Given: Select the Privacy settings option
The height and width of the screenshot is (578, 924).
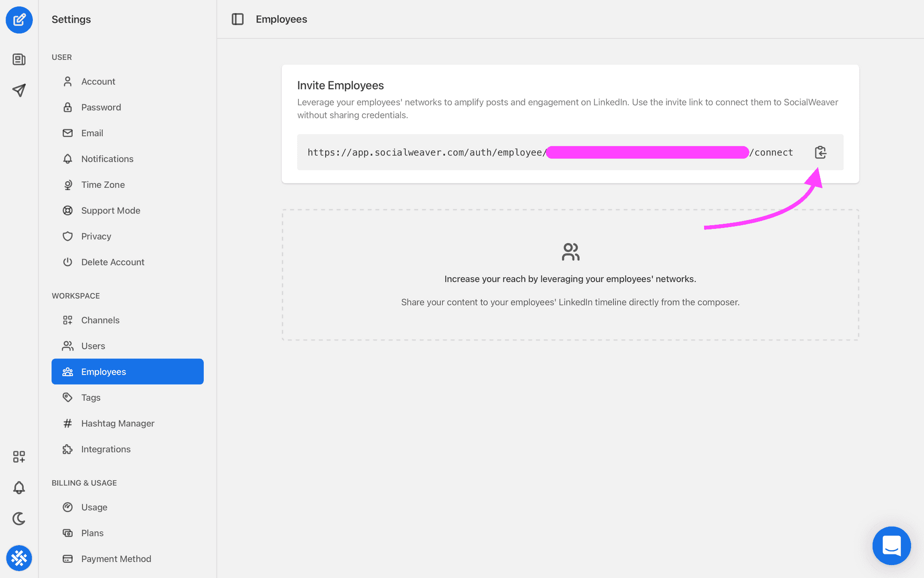Looking at the screenshot, I should click(96, 236).
